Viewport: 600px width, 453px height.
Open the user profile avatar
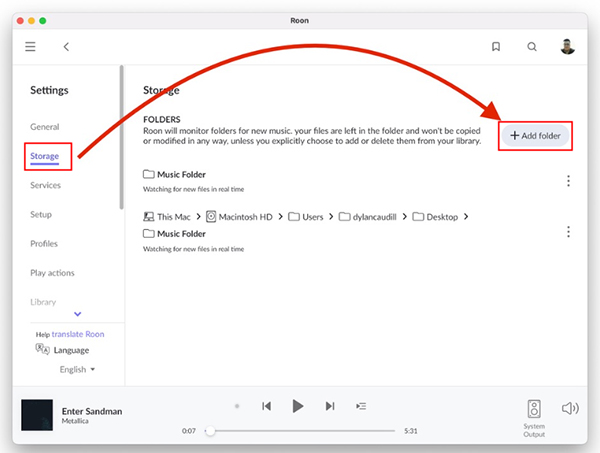tap(569, 46)
